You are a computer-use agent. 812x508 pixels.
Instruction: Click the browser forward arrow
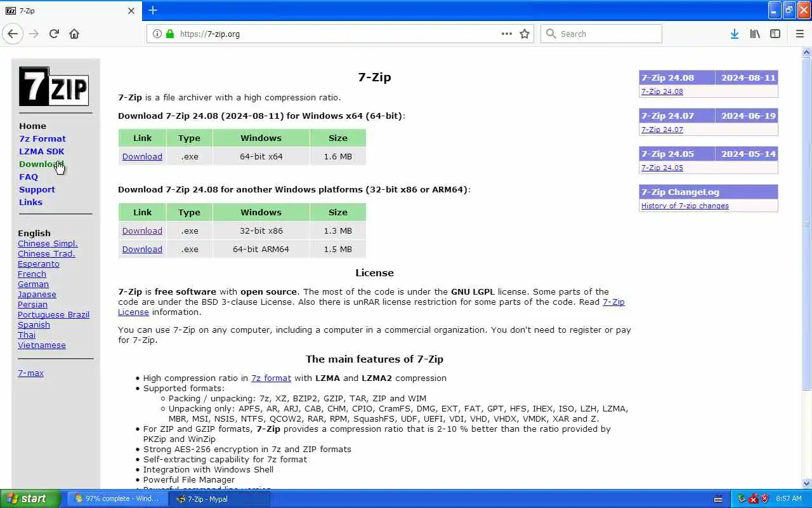(x=34, y=34)
